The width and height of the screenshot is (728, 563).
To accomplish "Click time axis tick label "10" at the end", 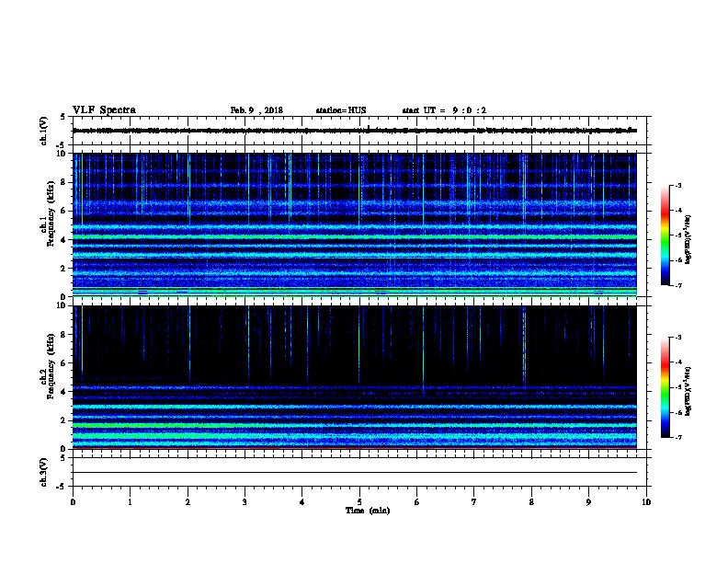I will point(646,502).
